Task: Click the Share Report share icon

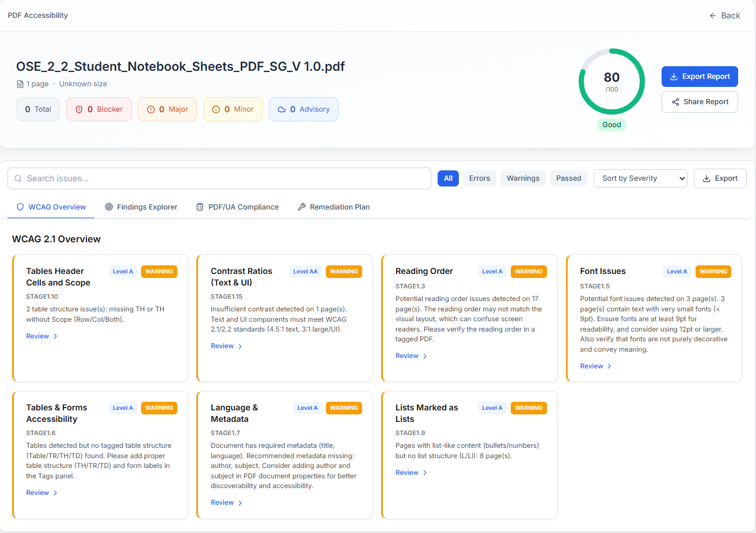Action: click(x=675, y=102)
